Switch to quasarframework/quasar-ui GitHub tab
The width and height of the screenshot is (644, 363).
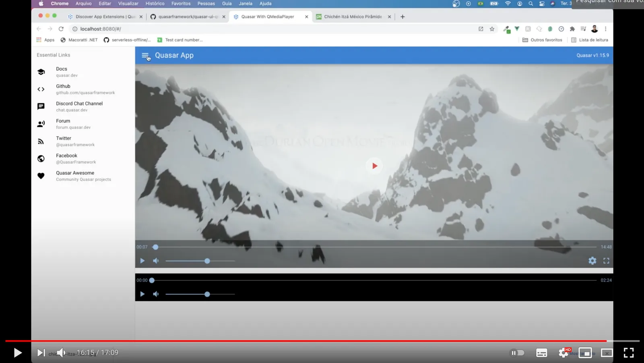click(188, 17)
